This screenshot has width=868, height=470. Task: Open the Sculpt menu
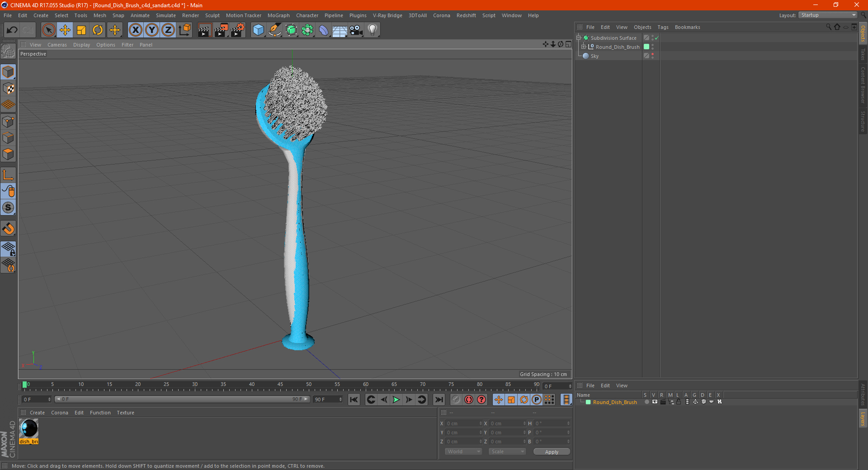pyautogui.click(x=212, y=15)
